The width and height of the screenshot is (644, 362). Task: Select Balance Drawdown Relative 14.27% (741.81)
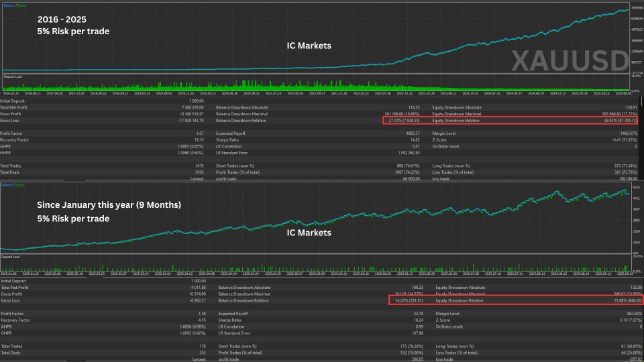pos(409,301)
